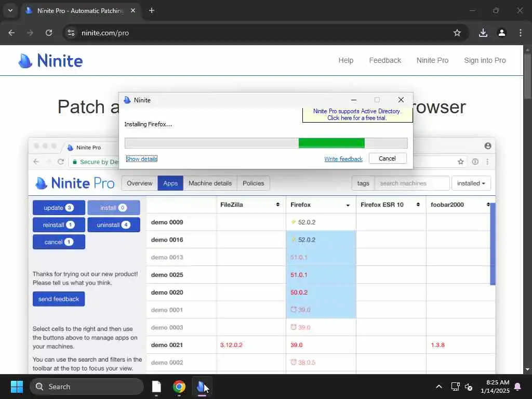Click the Ninite installer taskbar icon

coord(202,387)
